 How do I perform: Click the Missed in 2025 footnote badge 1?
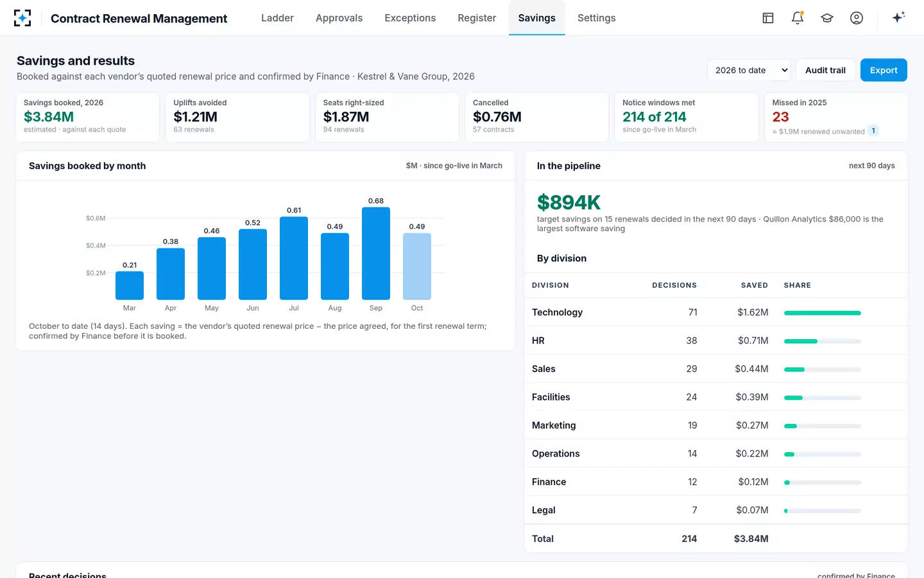coord(873,131)
